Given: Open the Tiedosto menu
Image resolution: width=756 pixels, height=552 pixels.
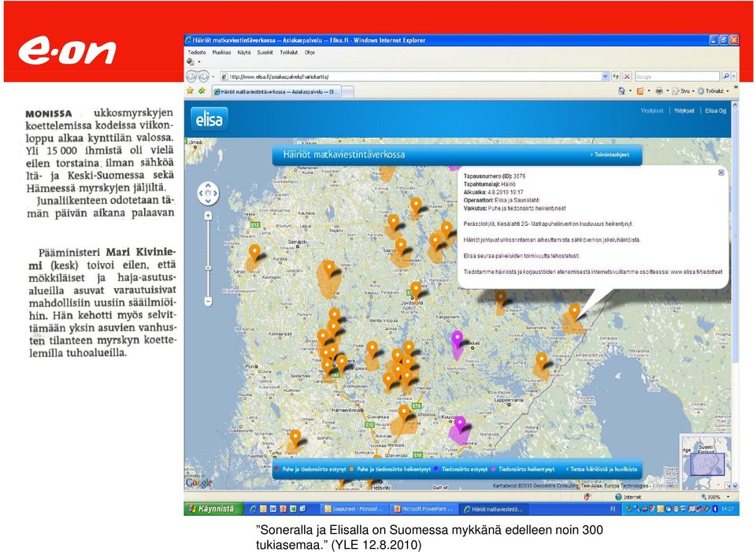Looking at the screenshot, I should [197, 53].
